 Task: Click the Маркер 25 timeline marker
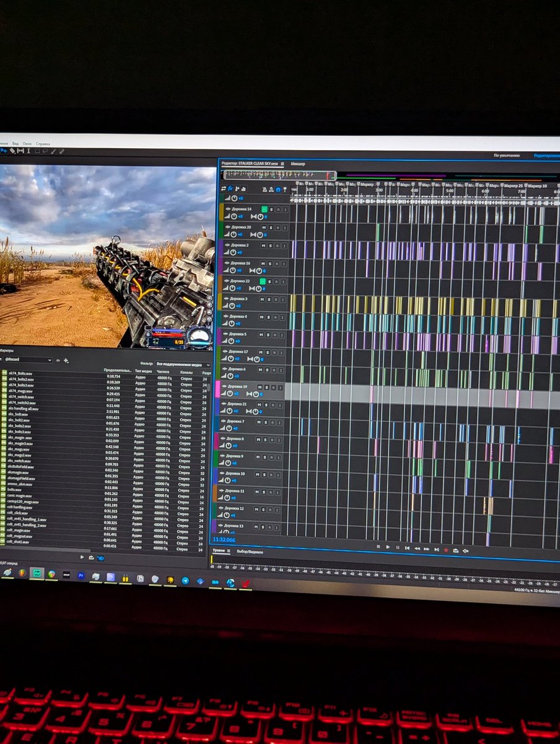click(513, 186)
